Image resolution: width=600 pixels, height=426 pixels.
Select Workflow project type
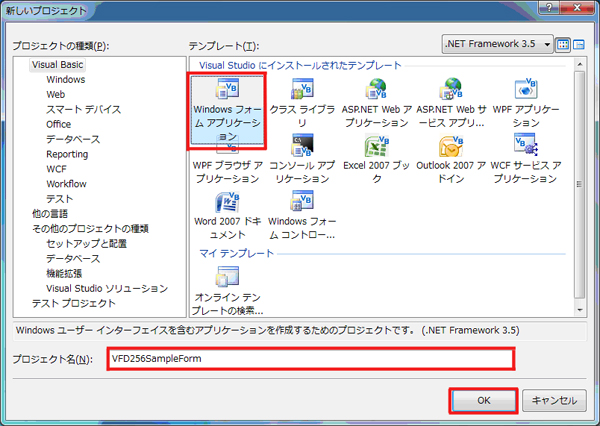coord(67,184)
